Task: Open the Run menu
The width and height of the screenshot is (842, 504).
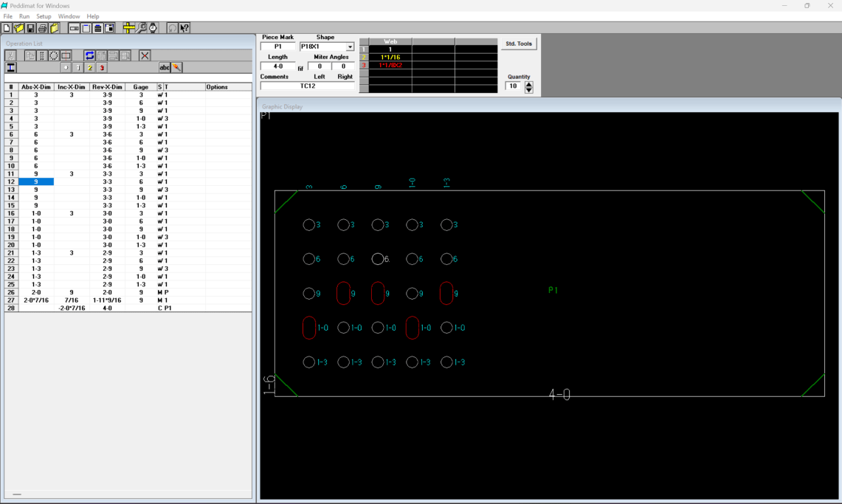Action: pos(24,16)
